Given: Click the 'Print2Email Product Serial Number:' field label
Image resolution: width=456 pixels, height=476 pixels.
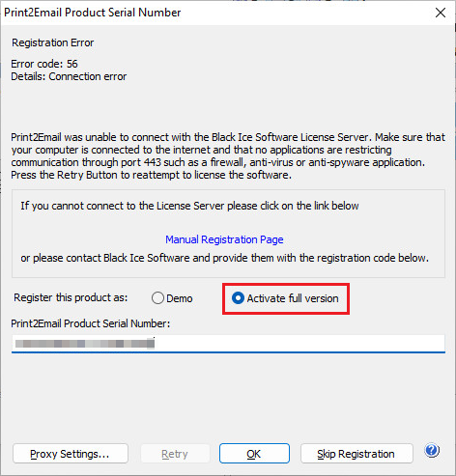Looking at the screenshot, I should tap(91, 323).
